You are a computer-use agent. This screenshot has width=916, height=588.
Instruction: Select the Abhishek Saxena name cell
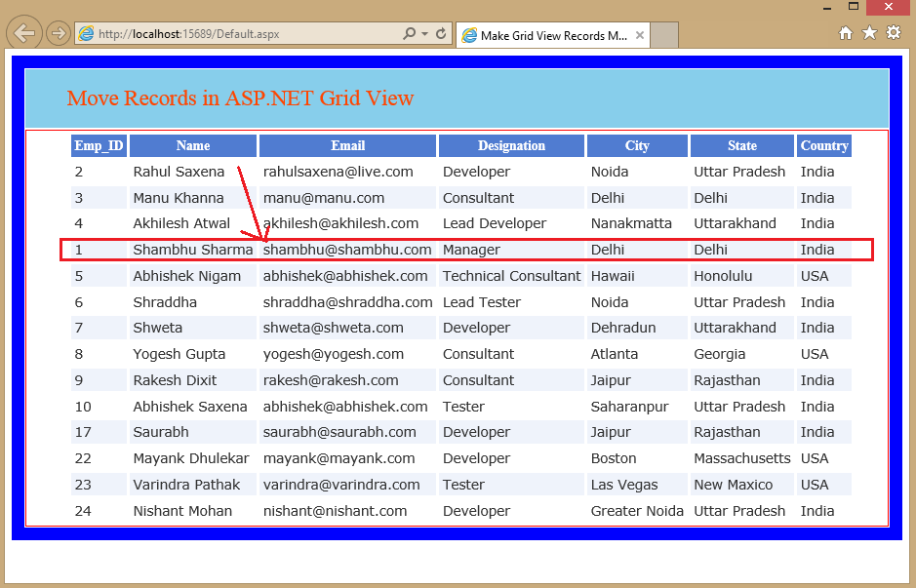pyautogui.click(x=193, y=407)
